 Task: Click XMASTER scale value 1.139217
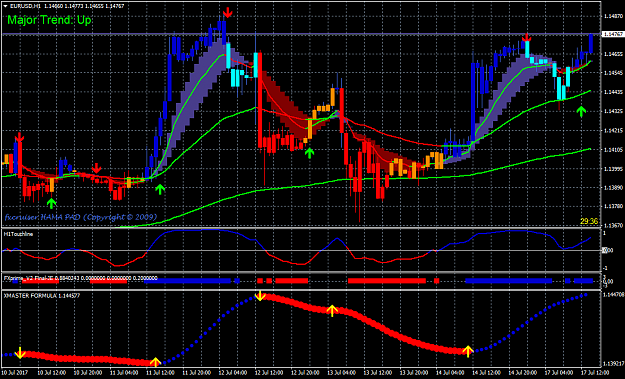[x=614, y=363]
